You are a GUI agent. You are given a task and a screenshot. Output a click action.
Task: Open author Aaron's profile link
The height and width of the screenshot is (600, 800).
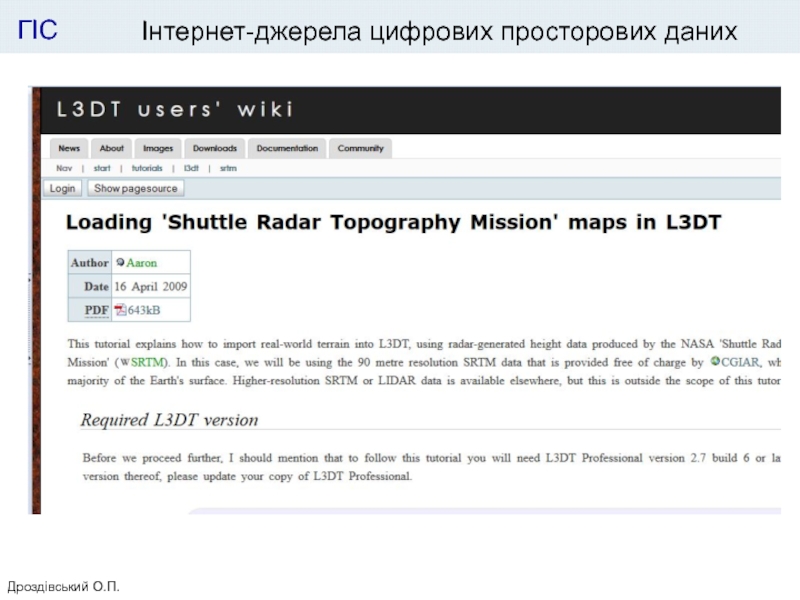tap(142, 263)
